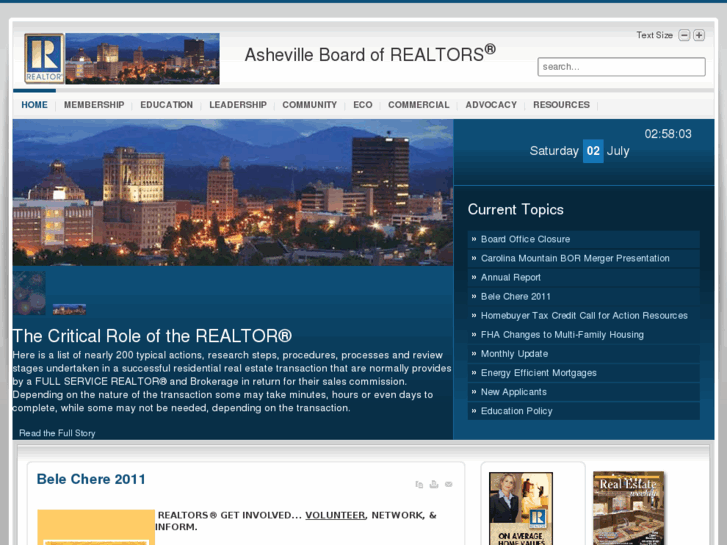Open FHA Changes to Multi-Family Housing

(x=584, y=334)
